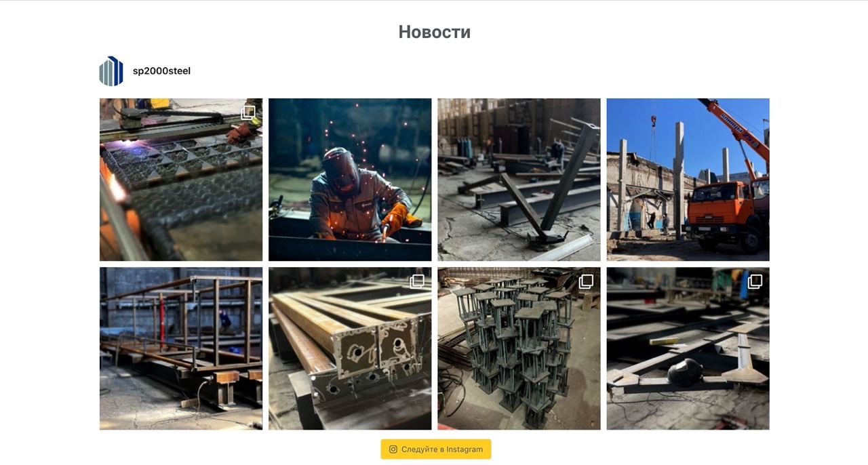Image resolution: width=868 pixels, height=465 pixels.
Task: Open the stacked metal brackets photo
Action: coord(519,348)
